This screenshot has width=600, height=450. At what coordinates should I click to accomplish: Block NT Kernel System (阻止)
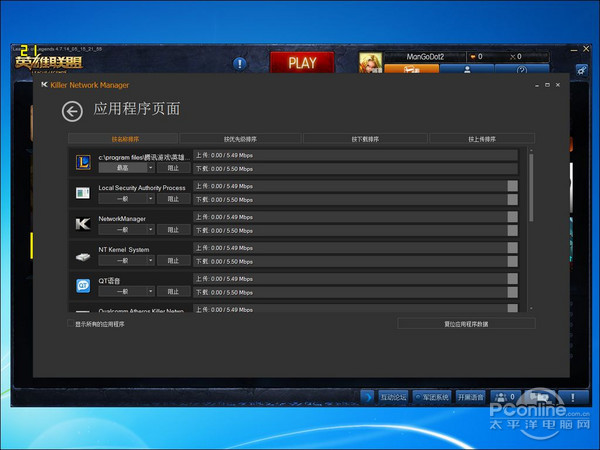coord(173,261)
